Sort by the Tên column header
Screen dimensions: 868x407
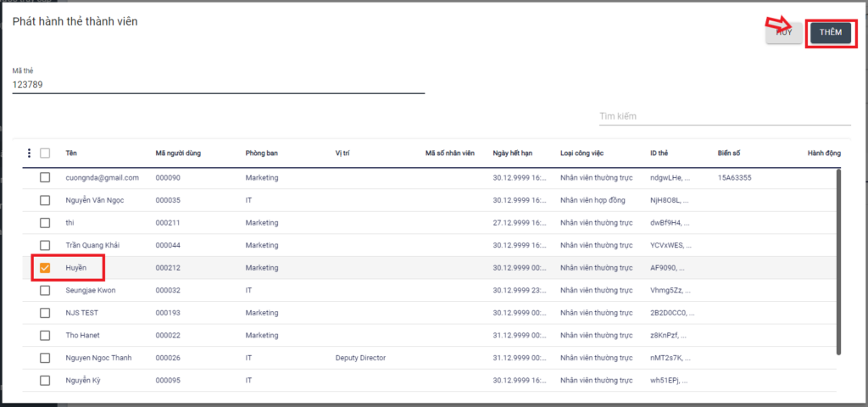pos(71,153)
